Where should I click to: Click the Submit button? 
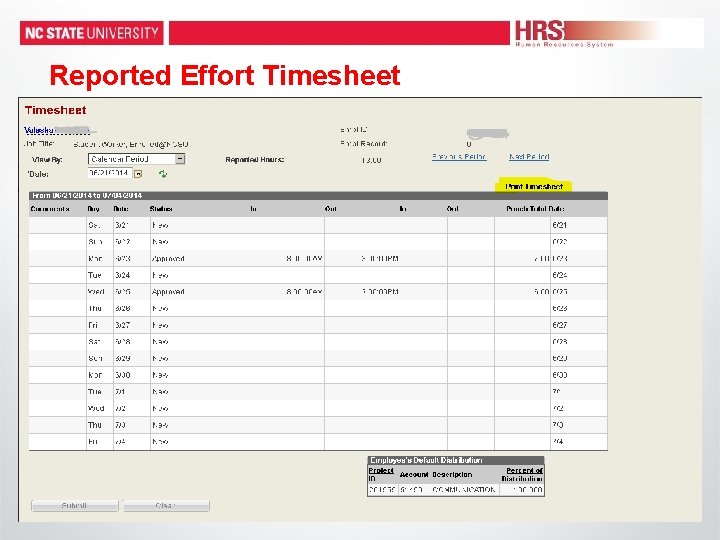tap(74, 506)
